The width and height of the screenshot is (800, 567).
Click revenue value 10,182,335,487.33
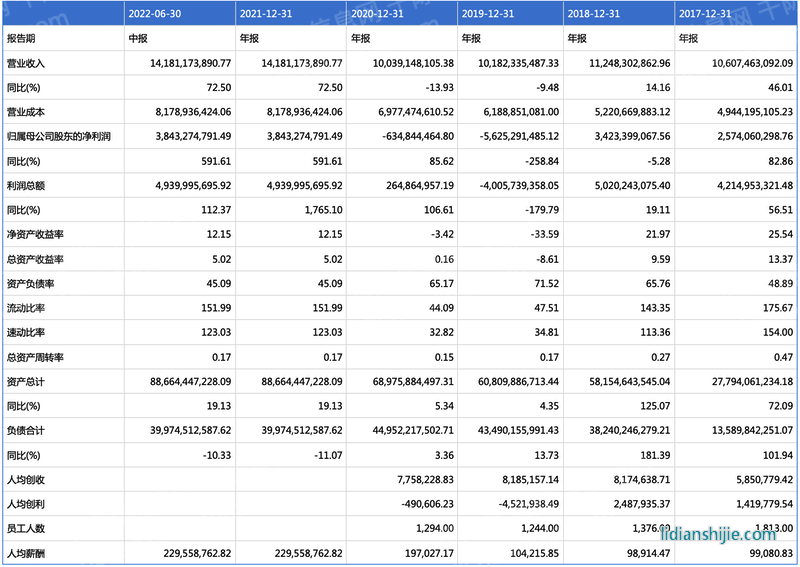point(518,63)
